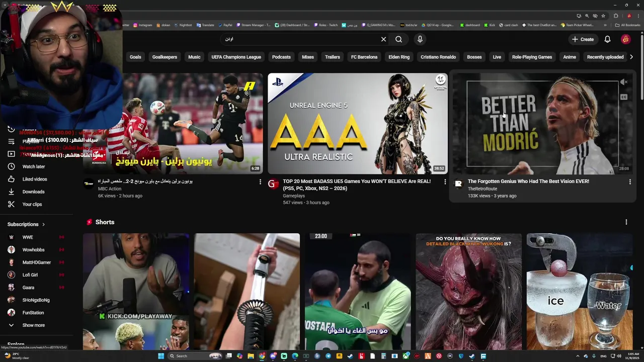Open the All Bookmarks folder

(628, 25)
